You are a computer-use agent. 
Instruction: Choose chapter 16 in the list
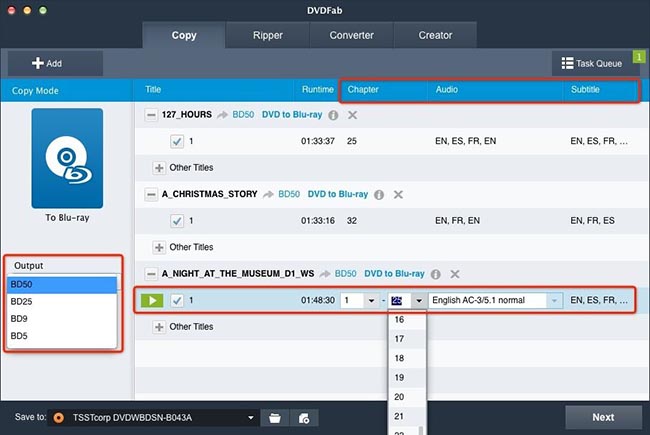point(407,320)
